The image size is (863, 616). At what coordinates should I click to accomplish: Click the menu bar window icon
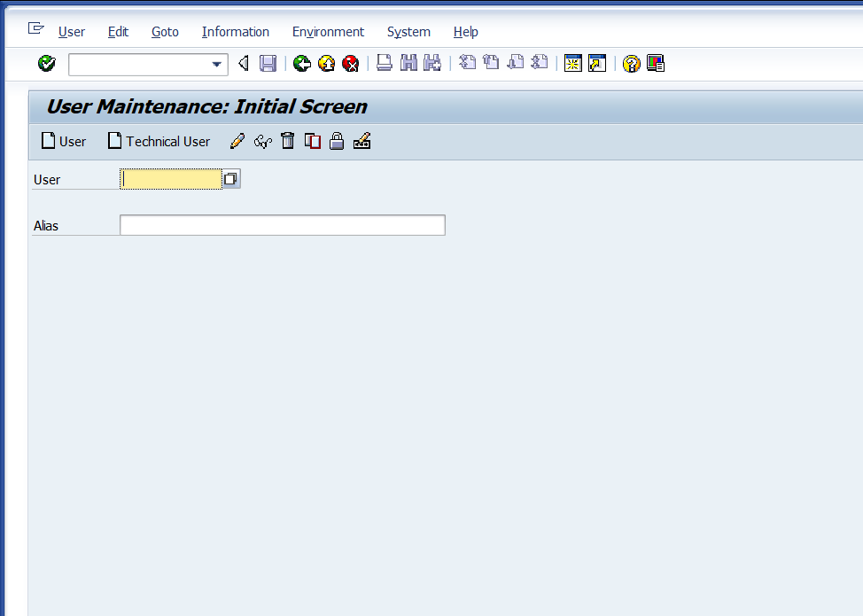click(x=35, y=28)
